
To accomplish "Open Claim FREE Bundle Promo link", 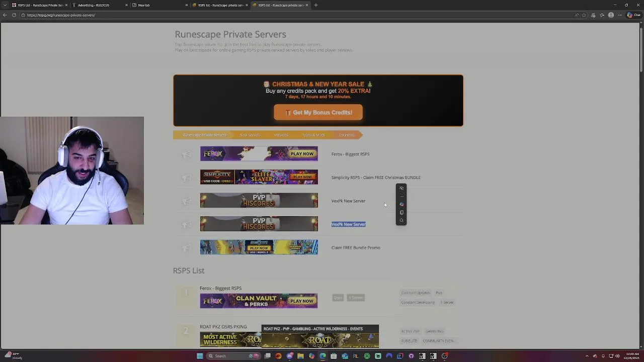I will click(356, 247).
